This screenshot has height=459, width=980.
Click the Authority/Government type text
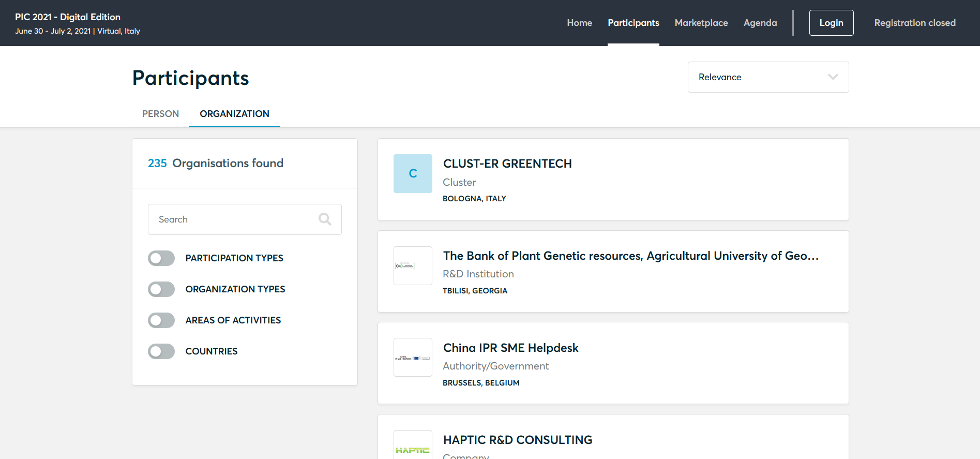(496, 366)
